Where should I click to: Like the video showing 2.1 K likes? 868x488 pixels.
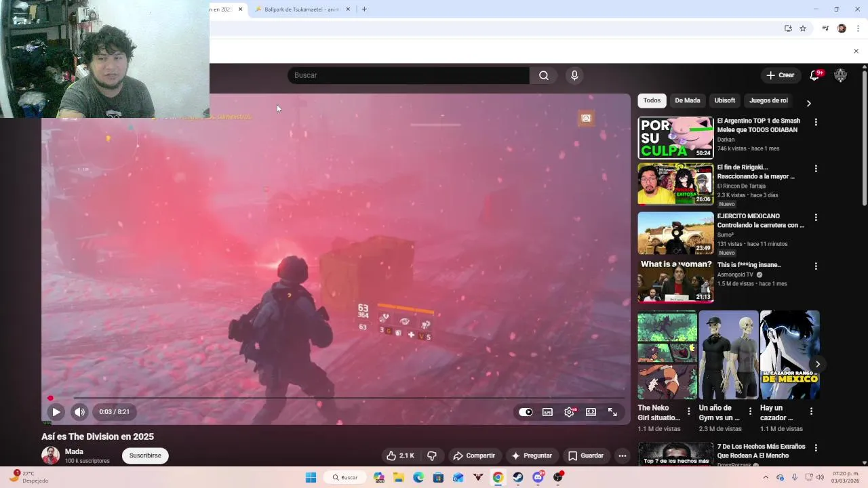[x=400, y=455]
